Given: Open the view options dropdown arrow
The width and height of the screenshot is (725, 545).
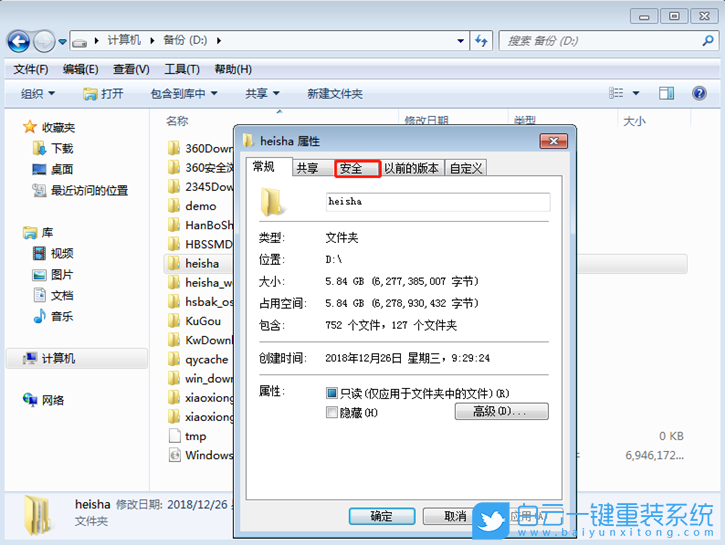Looking at the screenshot, I should (x=636, y=93).
